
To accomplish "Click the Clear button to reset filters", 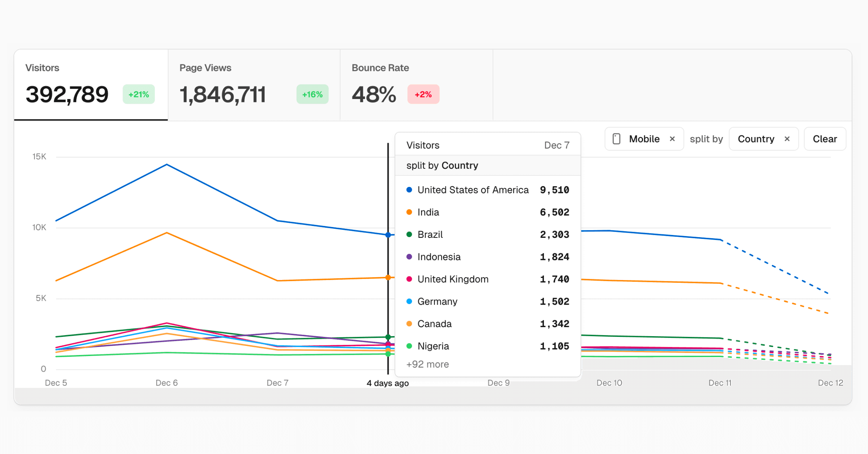I will tap(825, 139).
